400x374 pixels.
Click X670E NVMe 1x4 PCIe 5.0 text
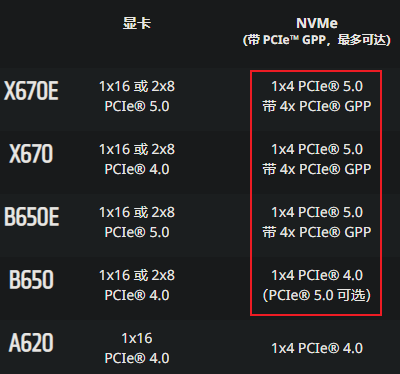[x=317, y=86]
